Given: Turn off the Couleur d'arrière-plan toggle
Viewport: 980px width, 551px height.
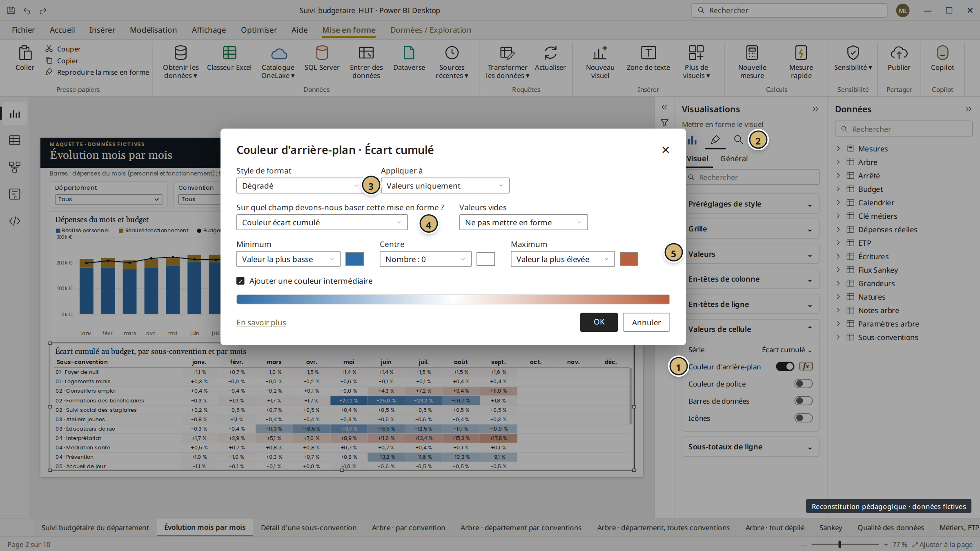Looking at the screenshot, I should click(x=785, y=367).
